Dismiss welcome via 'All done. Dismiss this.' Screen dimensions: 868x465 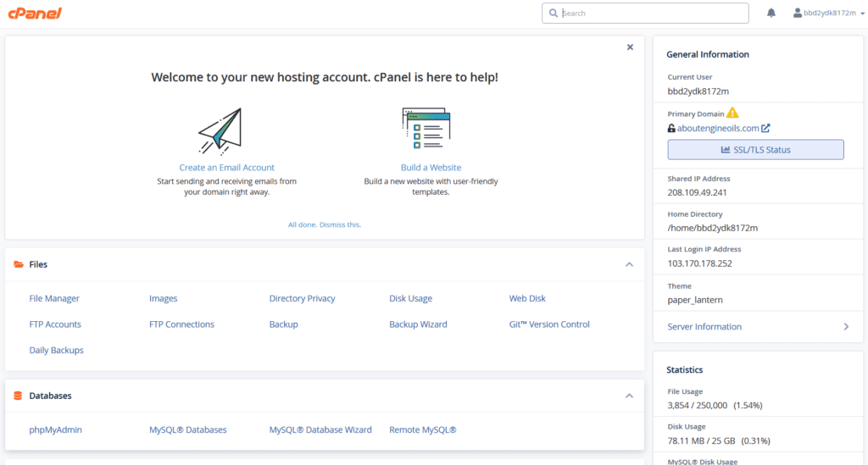pos(325,224)
